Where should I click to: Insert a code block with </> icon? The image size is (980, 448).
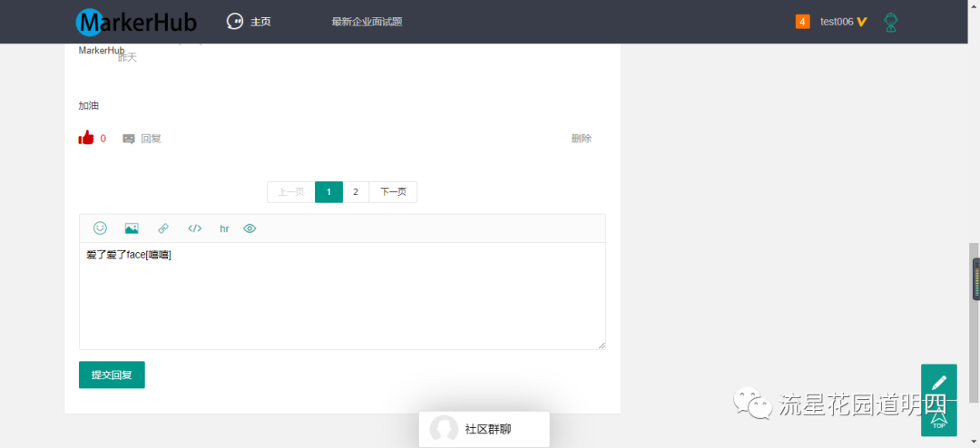point(195,229)
